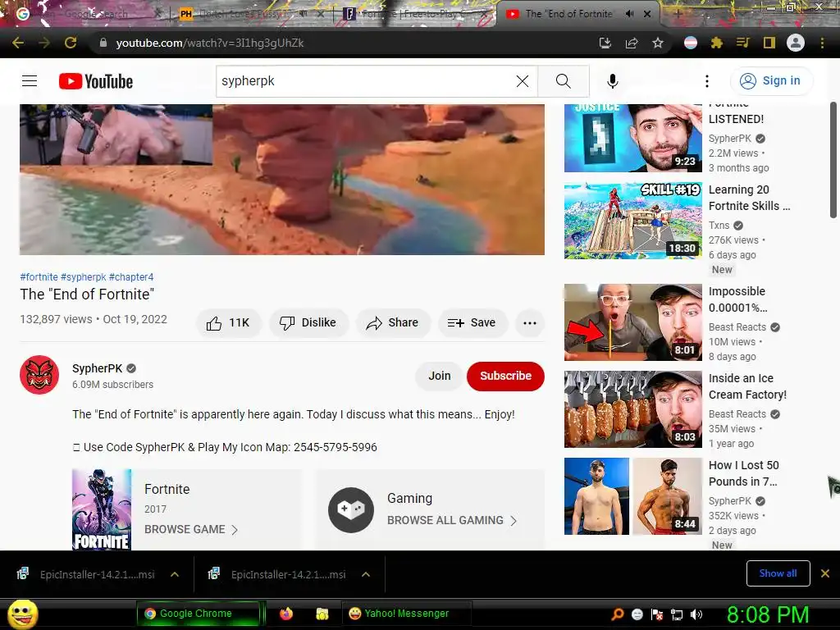
Task: Click the volume icon in system tray
Action: coord(696,614)
